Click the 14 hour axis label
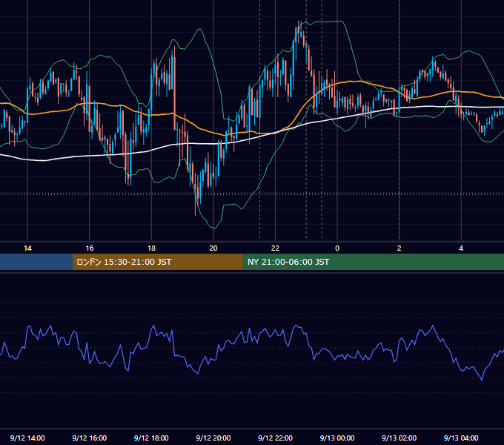This screenshot has height=445, width=504. 27,248
